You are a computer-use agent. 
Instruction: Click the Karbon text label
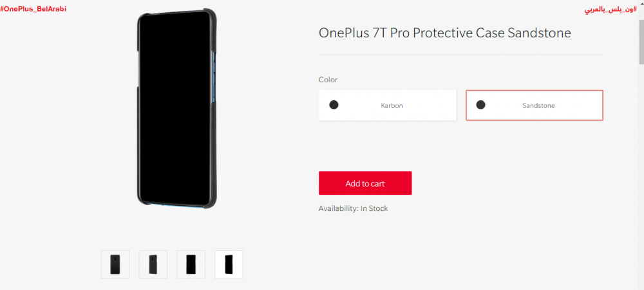(x=392, y=105)
